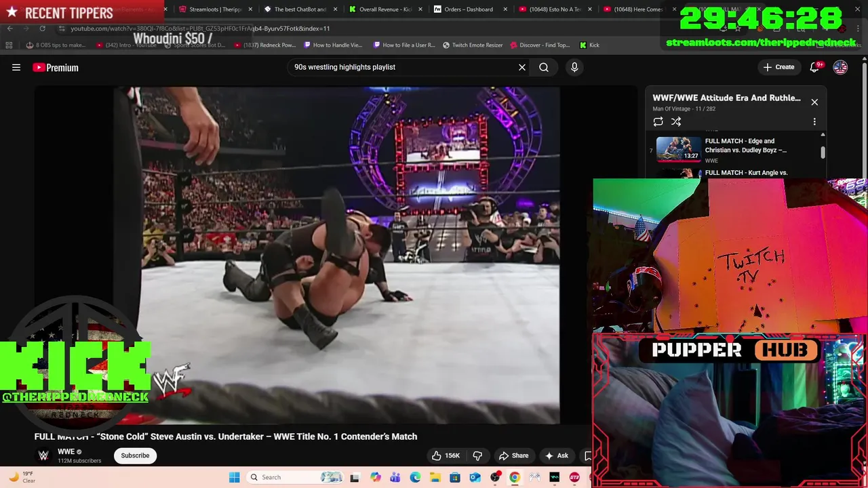Viewport: 868px width, 488px height.
Task: Go to YouTube Premium home logo
Action: click(x=56, y=67)
